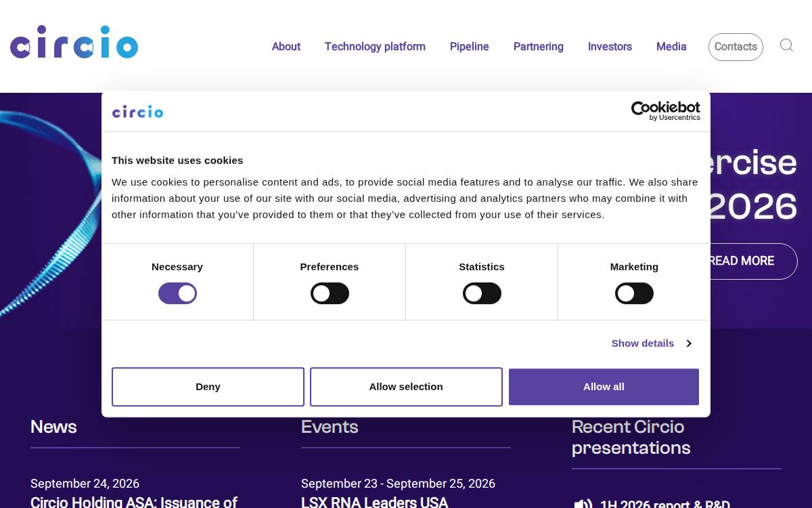Deny all cookies
The image size is (812, 508).
pyautogui.click(x=208, y=387)
